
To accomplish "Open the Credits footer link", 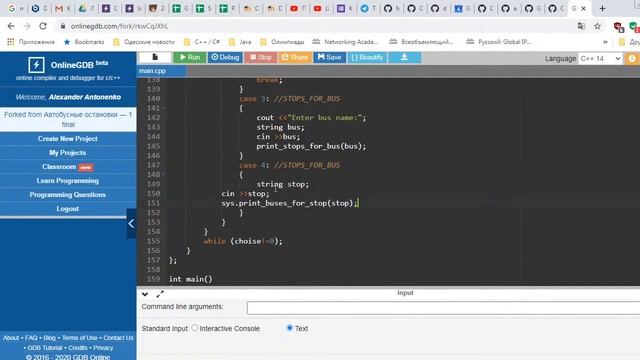I will click(x=78, y=348).
